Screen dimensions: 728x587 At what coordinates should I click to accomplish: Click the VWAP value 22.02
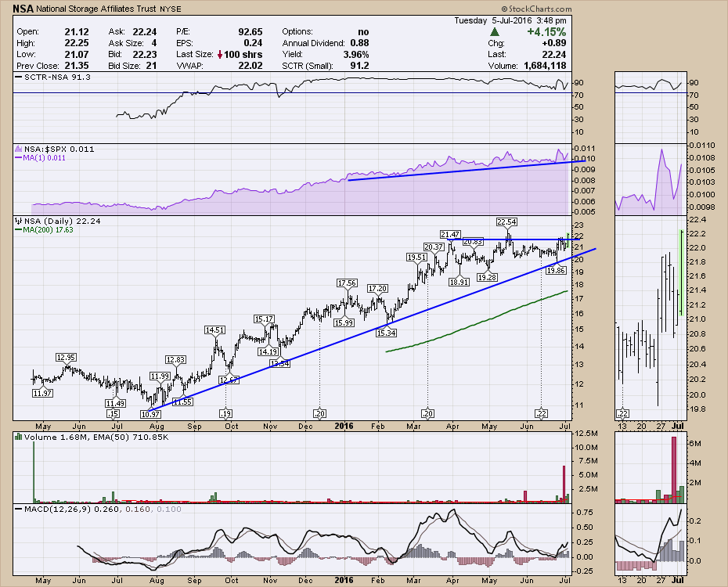(x=250, y=66)
